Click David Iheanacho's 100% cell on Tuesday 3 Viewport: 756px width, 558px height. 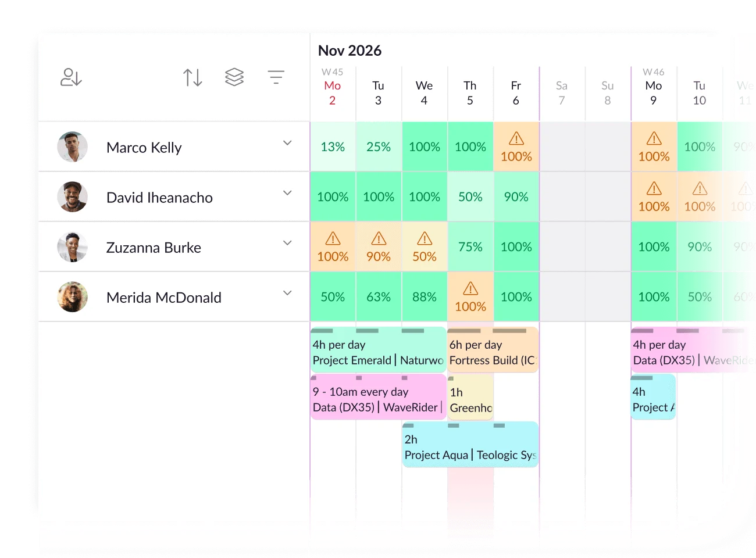[x=378, y=196]
